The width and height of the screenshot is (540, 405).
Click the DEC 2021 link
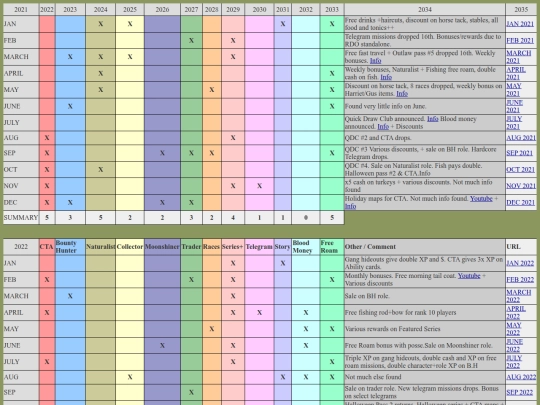coord(520,202)
